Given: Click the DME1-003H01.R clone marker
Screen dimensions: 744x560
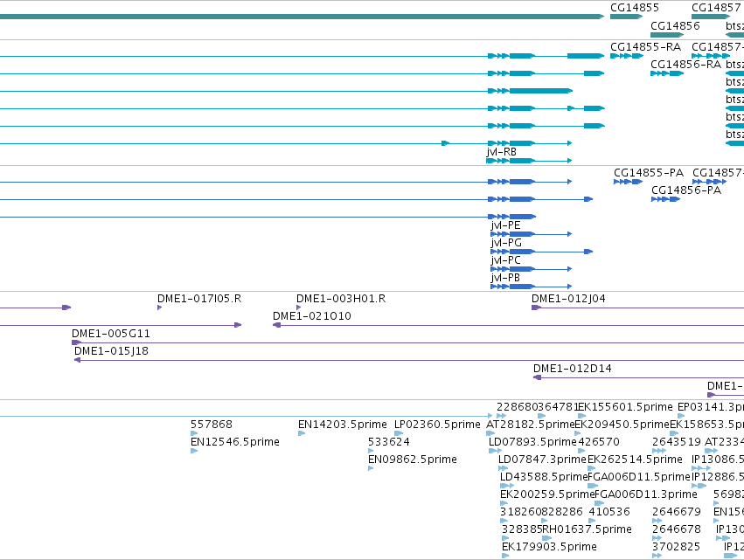Looking at the screenshot, I should pyautogui.click(x=298, y=308).
